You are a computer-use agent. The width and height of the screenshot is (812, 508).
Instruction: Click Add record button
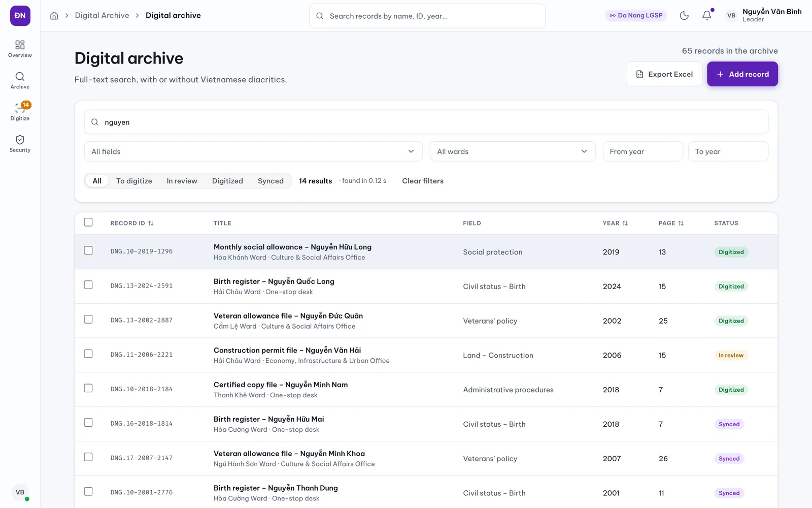coord(742,74)
